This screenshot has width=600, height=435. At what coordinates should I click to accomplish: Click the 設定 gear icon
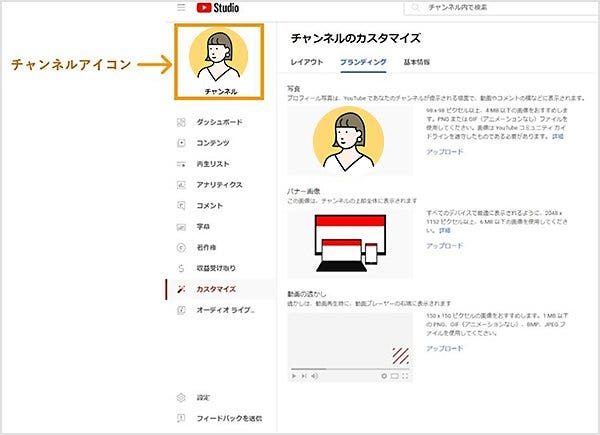click(181, 398)
